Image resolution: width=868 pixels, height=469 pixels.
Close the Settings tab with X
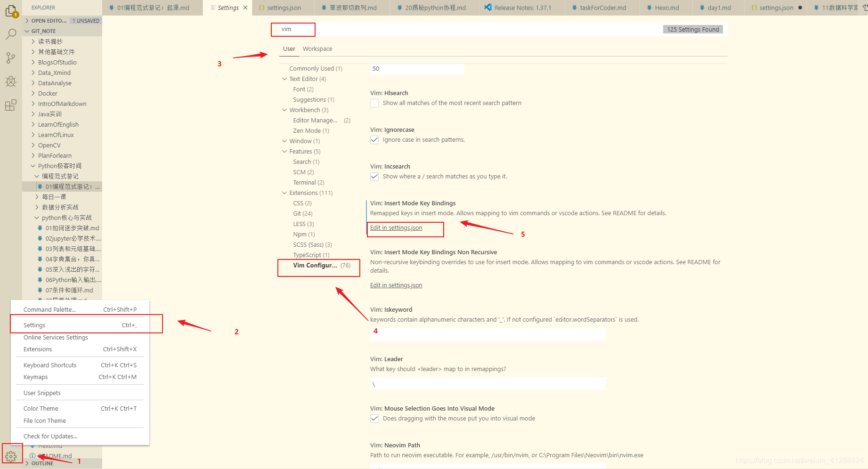(245, 8)
